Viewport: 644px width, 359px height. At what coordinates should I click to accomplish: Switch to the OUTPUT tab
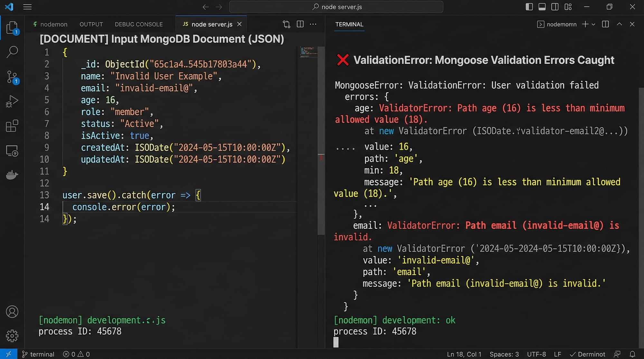coord(91,24)
